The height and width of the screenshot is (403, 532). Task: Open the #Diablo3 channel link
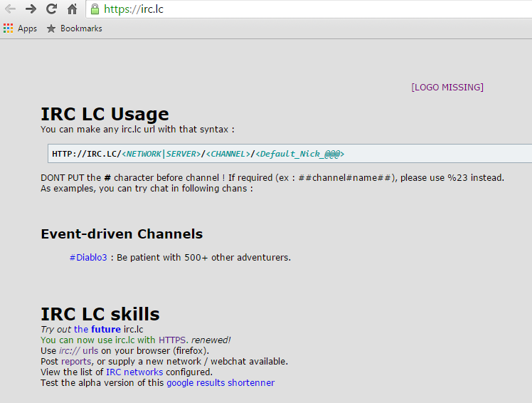point(88,258)
